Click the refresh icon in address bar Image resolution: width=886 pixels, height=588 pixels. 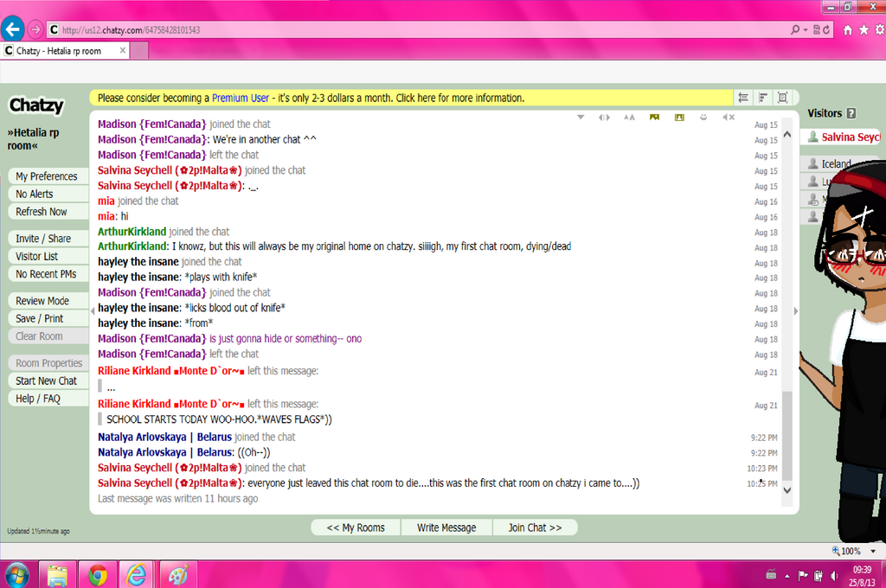[826, 30]
